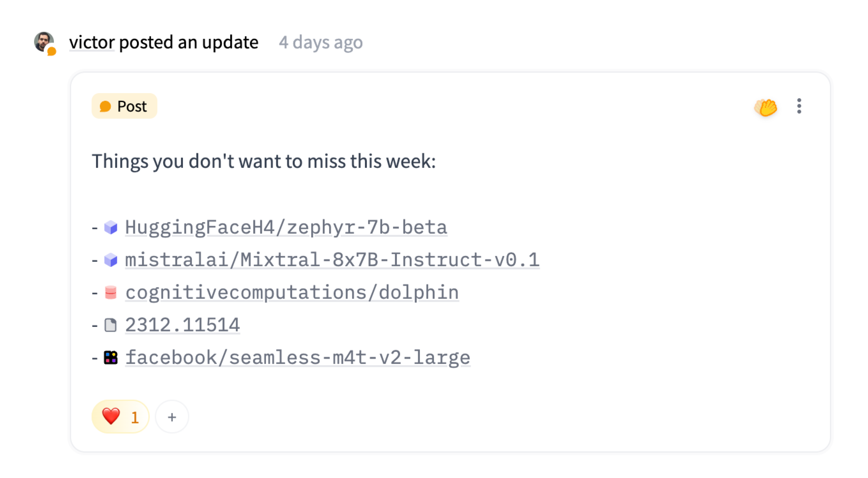Click the "4 days ago" timestamp
This screenshot has height=478, width=868.
tap(320, 42)
